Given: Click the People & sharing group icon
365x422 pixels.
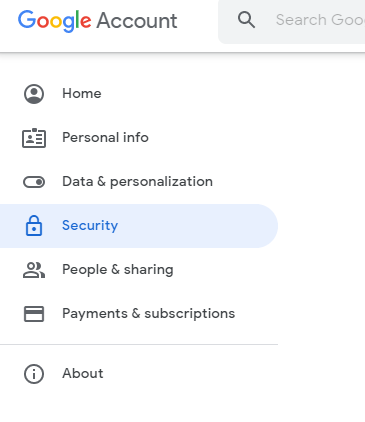Looking at the screenshot, I should [34, 270].
